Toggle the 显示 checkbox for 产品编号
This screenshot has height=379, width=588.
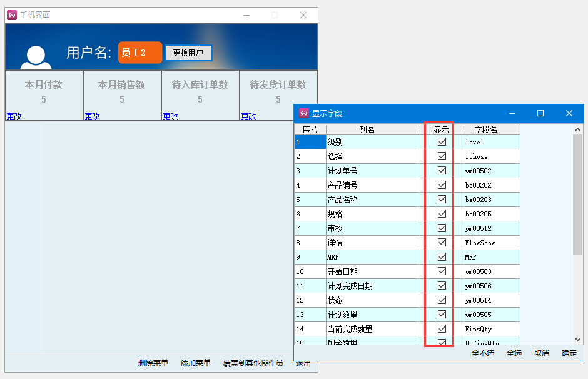442,185
